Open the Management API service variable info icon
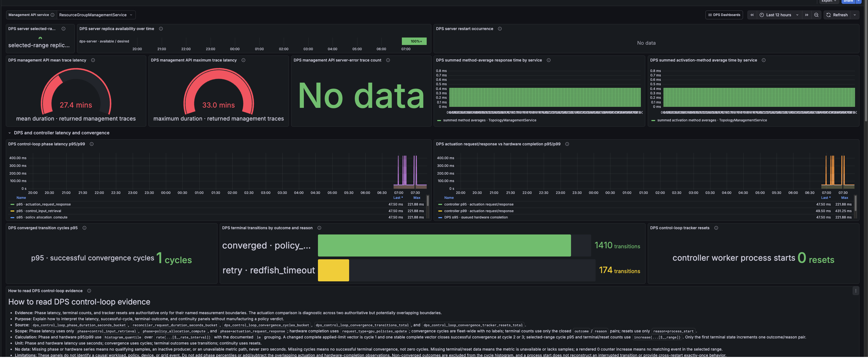The width and height of the screenshot is (868, 363). tap(52, 15)
